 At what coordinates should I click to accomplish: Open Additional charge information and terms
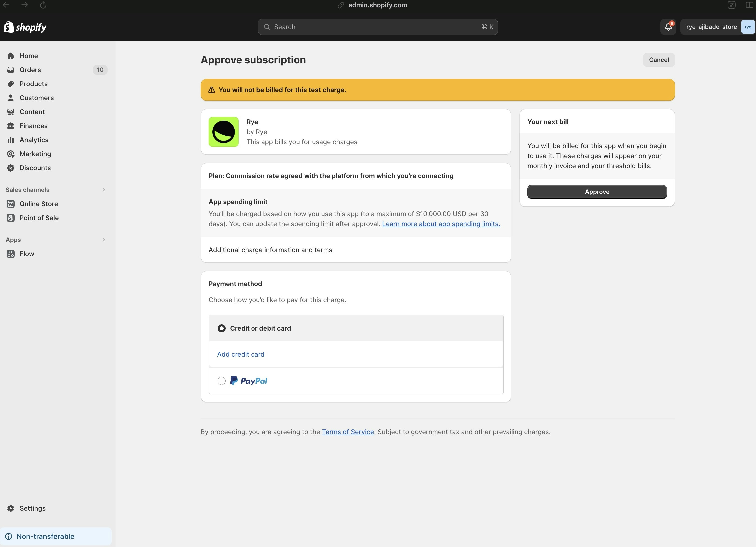pyautogui.click(x=270, y=250)
